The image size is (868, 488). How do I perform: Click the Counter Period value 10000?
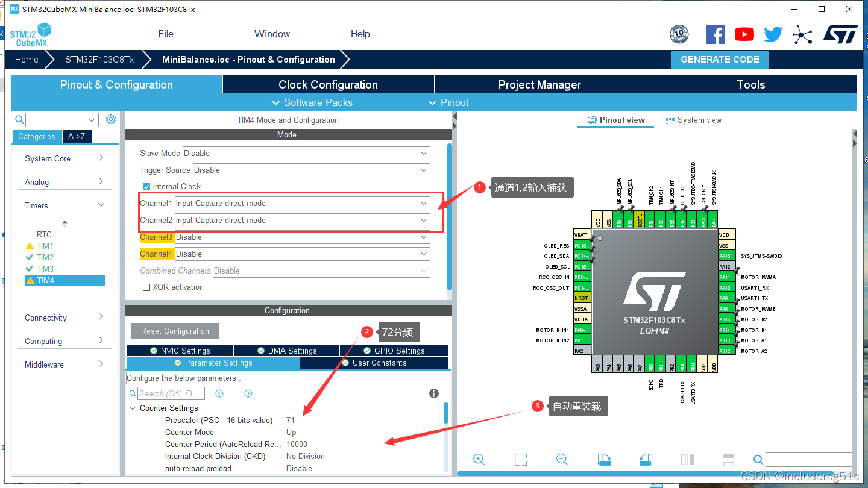tap(297, 444)
